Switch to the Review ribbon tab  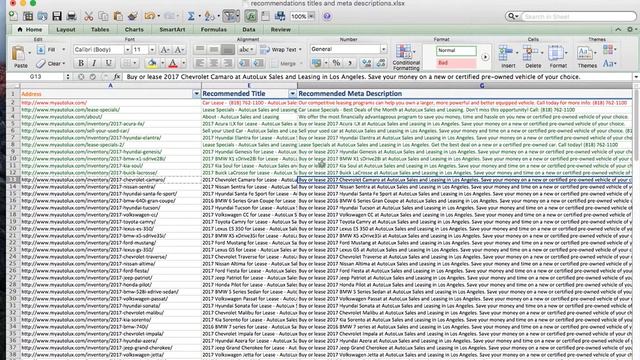tap(281, 29)
